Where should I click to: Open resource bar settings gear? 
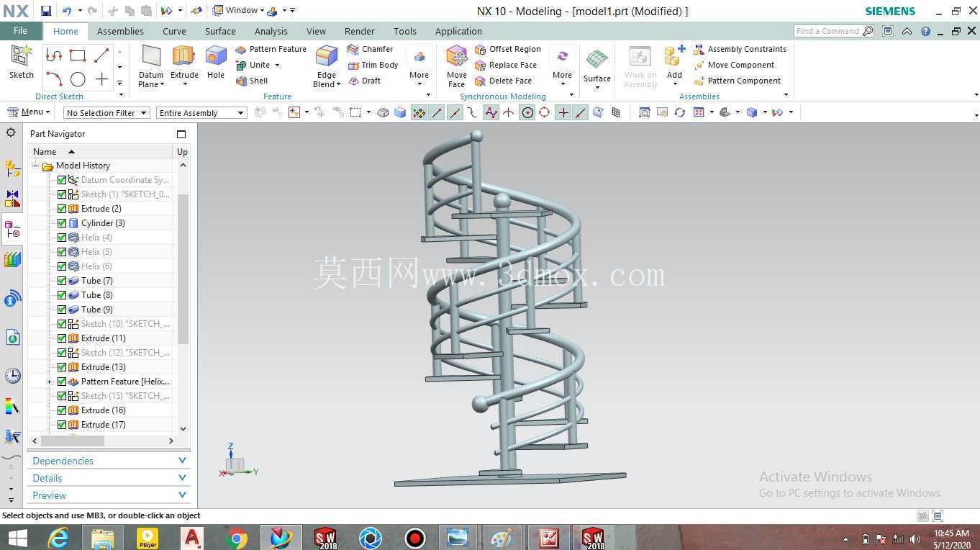click(x=11, y=132)
